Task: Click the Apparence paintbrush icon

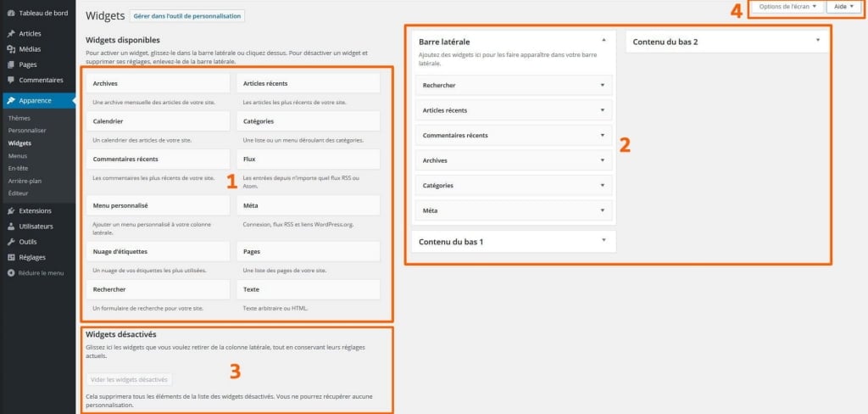Action: click(x=10, y=101)
